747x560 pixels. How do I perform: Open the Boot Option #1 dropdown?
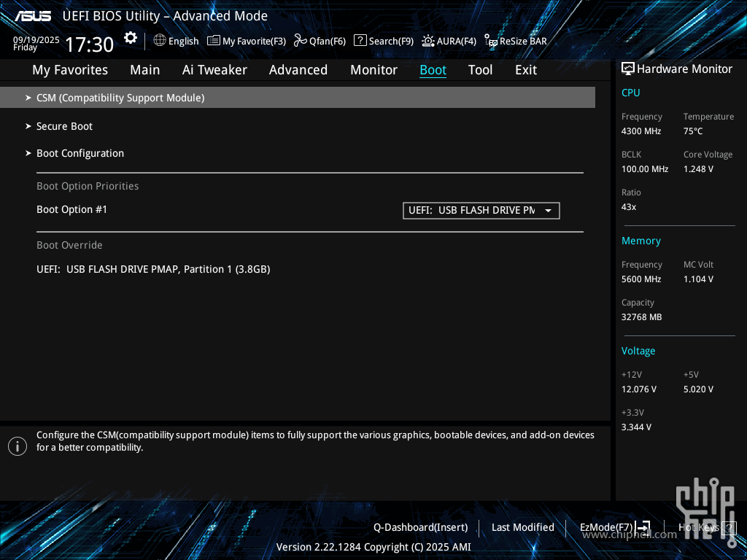point(481,211)
